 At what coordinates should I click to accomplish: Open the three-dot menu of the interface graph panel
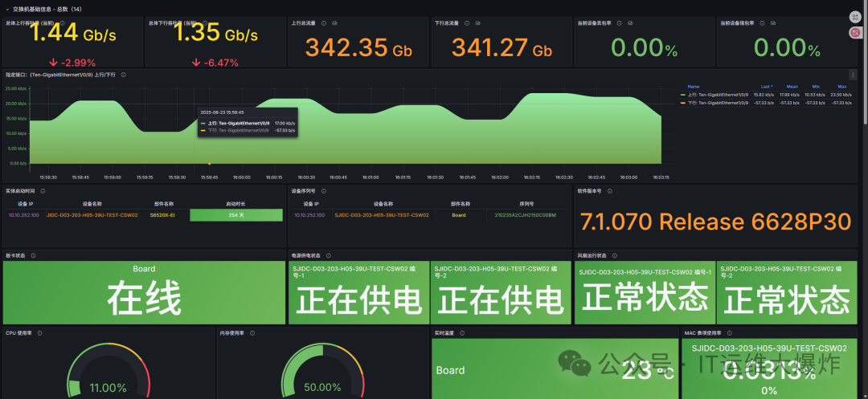[853, 75]
